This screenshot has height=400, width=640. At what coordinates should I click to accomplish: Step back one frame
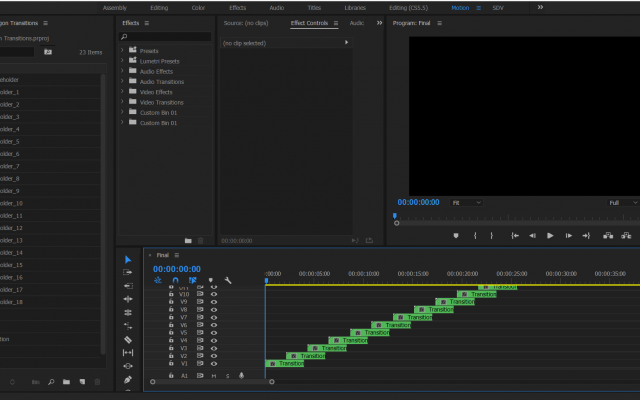532,236
